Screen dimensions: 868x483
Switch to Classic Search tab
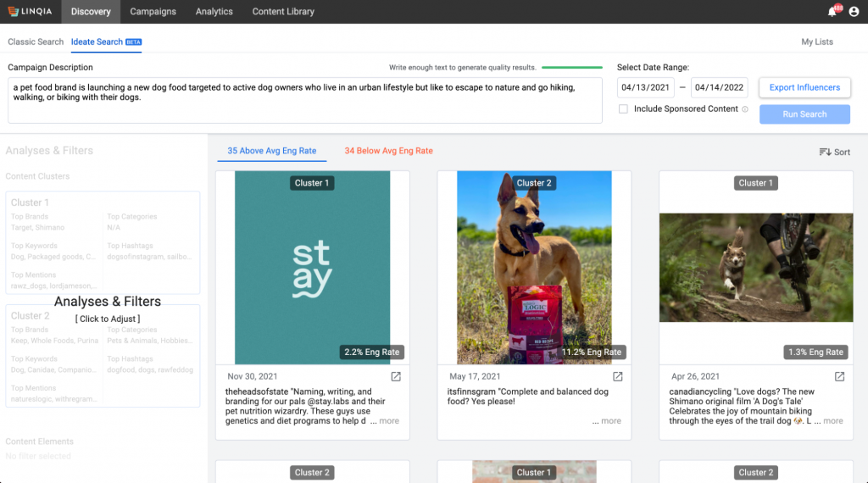[36, 42]
